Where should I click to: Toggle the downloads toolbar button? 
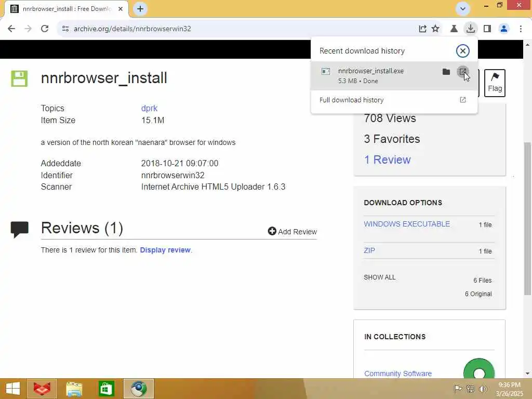click(x=471, y=29)
